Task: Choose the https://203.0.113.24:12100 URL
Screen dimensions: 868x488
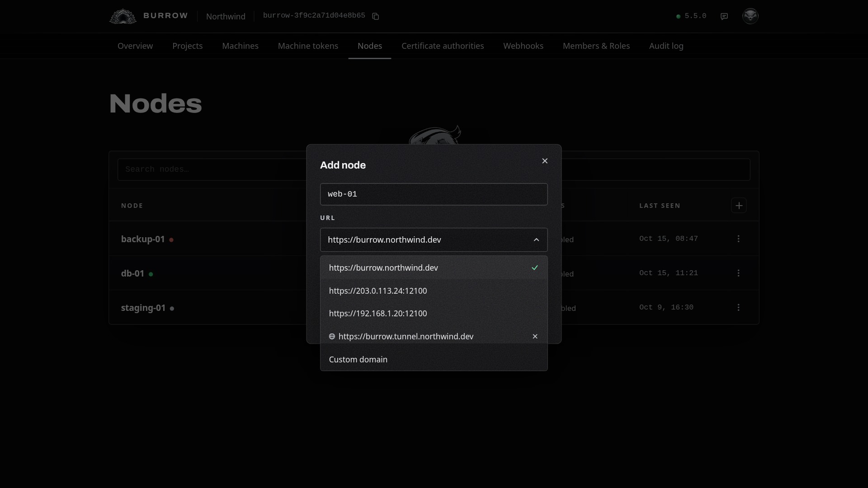Action: pos(434,291)
